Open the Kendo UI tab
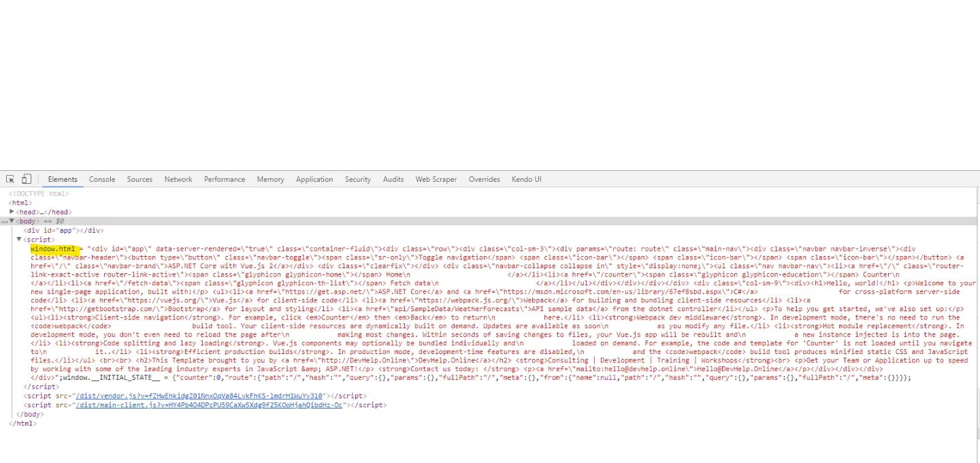This screenshot has width=980, height=463. pos(527,179)
